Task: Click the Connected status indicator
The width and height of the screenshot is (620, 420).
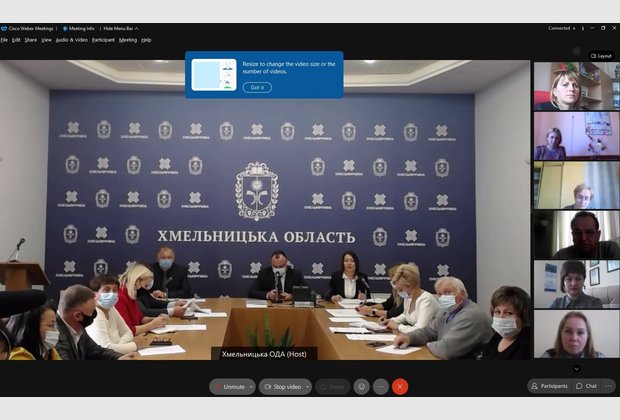Action: point(561,28)
